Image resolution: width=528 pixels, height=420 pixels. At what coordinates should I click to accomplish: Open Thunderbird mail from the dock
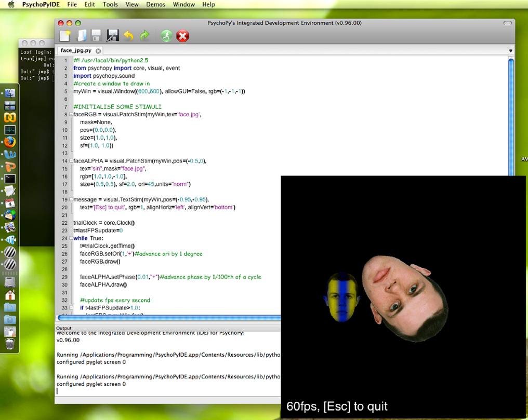coord(10,215)
